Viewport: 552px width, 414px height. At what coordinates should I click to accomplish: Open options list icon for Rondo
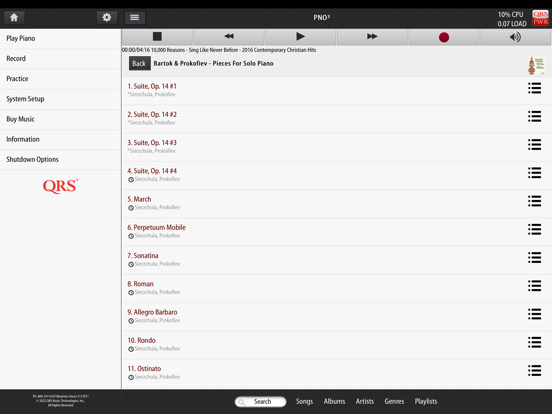534,342
